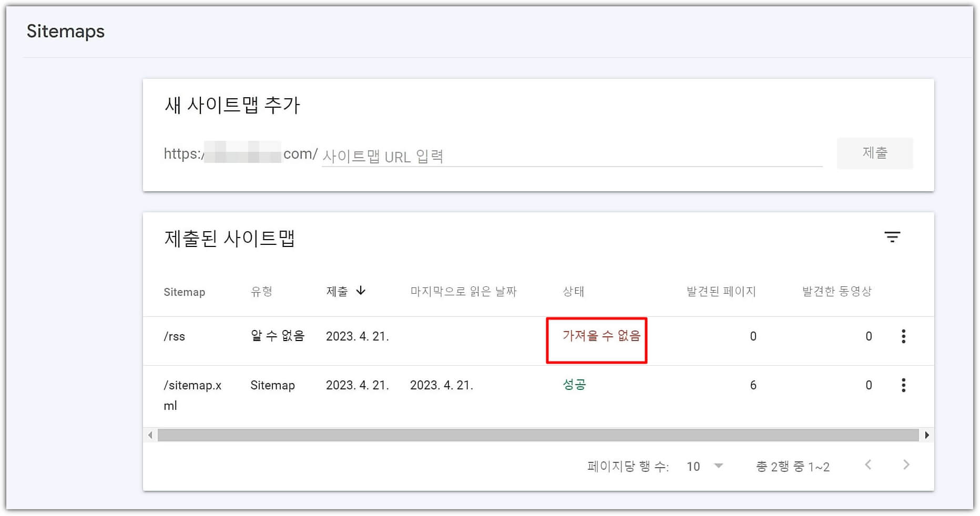Click the previous page chevron in pagination

tap(869, 466)
